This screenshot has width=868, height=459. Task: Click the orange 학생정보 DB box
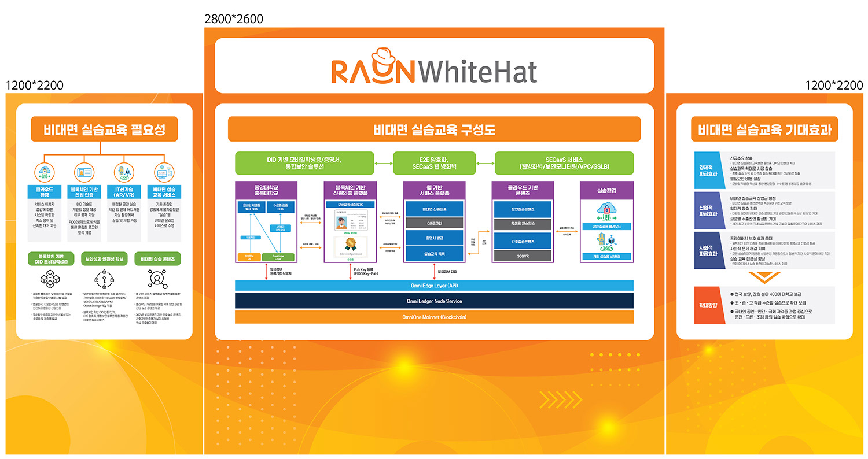coord(249,257)
